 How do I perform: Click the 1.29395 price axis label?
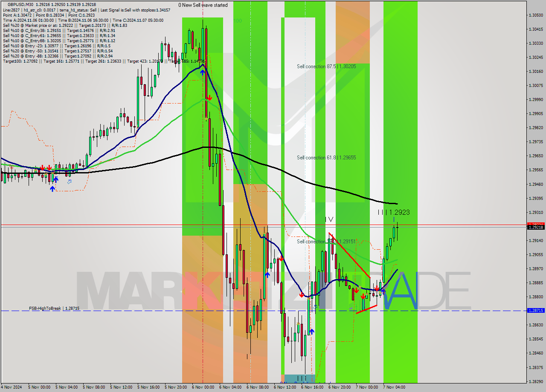coord(536,198)
